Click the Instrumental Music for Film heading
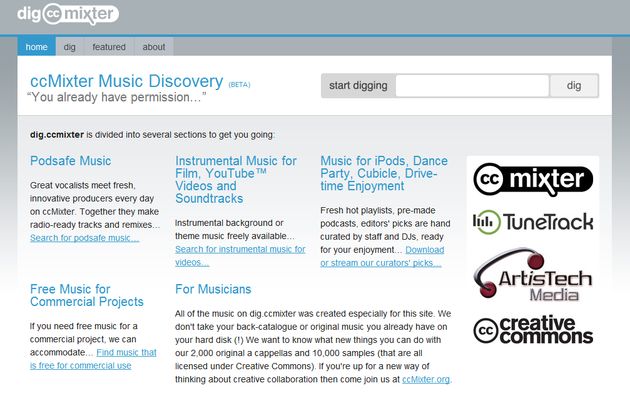 pyautogui.click(x=236, y=180)
